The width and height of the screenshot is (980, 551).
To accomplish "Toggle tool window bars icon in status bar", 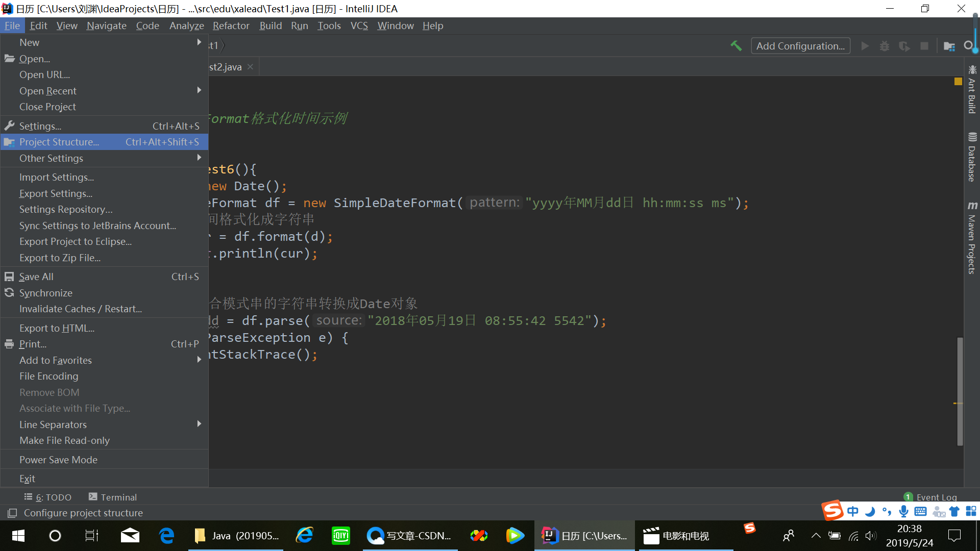I will [x=12, y=513].
